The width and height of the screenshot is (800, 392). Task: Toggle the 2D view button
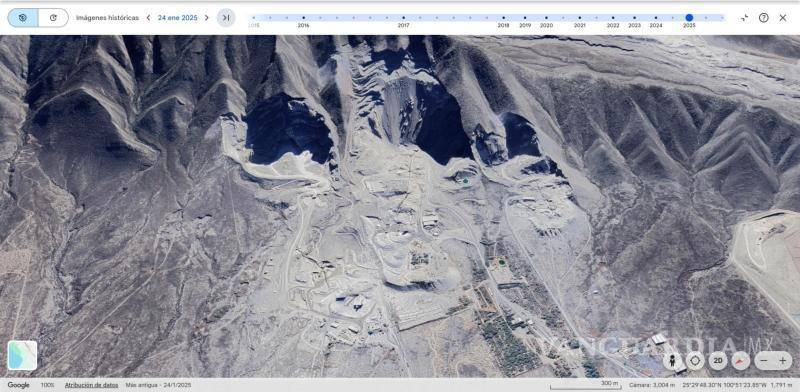point(718,361)
